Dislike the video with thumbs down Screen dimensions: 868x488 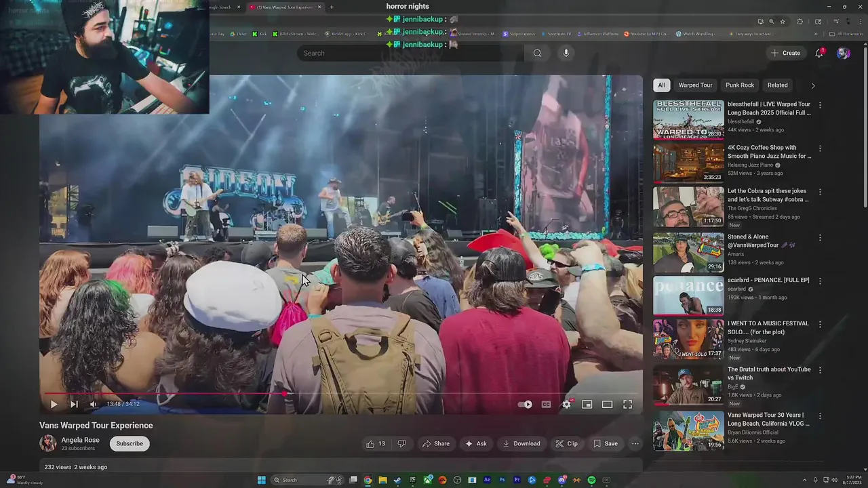(x=401, y=444)
